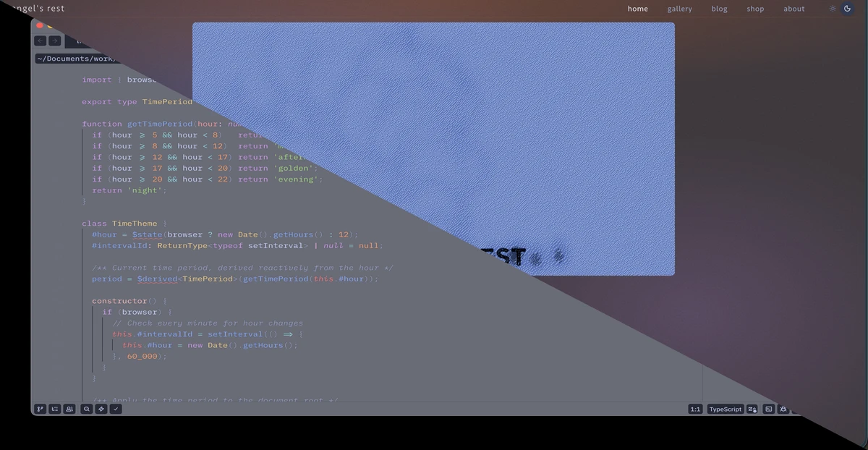The width and height of the screenshot is (868, 450).
Task: Switch to the gallery page
Action: pos(680,8)
